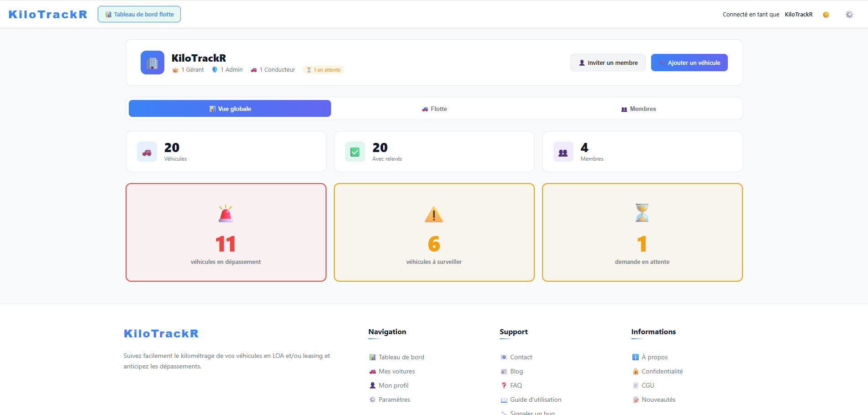The image size is (868, 415).
Task: Open the Confidentialité link
Action: click(x=658, y=371)
